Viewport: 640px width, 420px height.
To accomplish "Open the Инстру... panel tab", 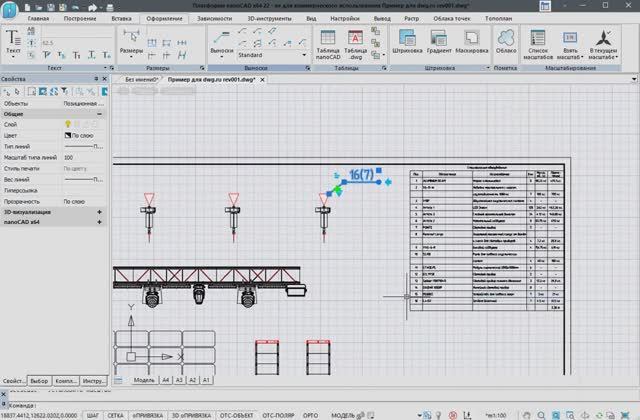I will point(93,381).
